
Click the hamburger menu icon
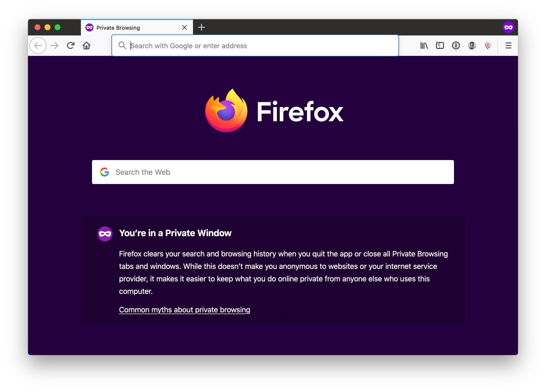point(508,45)
